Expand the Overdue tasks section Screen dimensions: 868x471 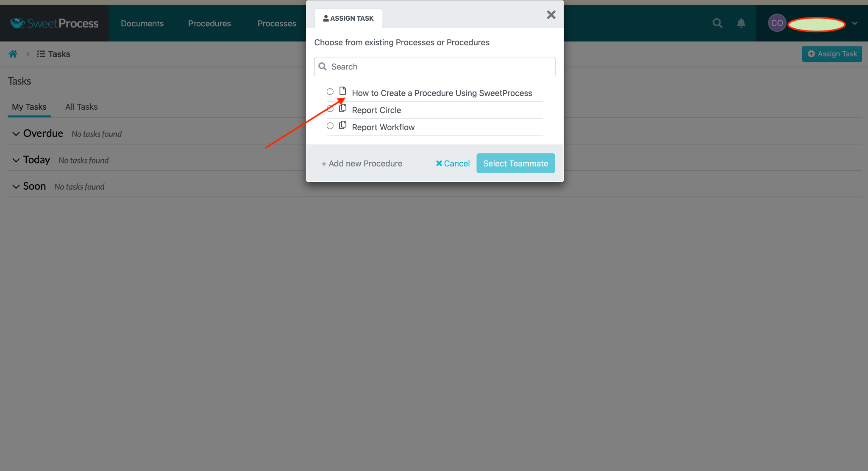click(x=16, y=133)
